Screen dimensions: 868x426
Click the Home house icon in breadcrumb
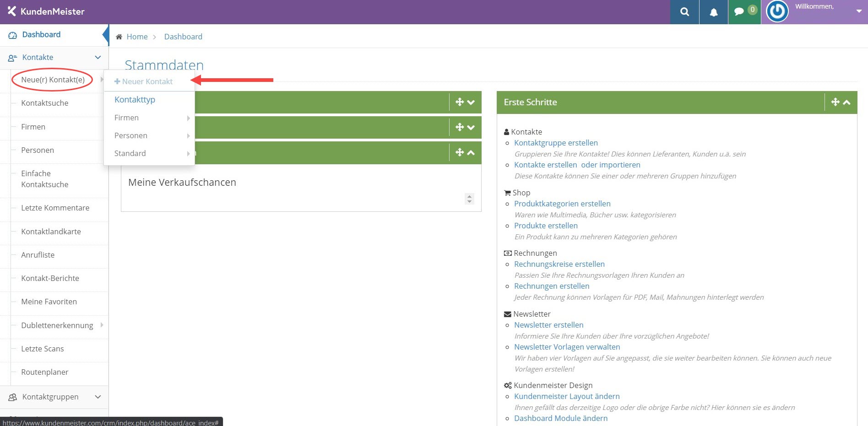tap(119, 37)
